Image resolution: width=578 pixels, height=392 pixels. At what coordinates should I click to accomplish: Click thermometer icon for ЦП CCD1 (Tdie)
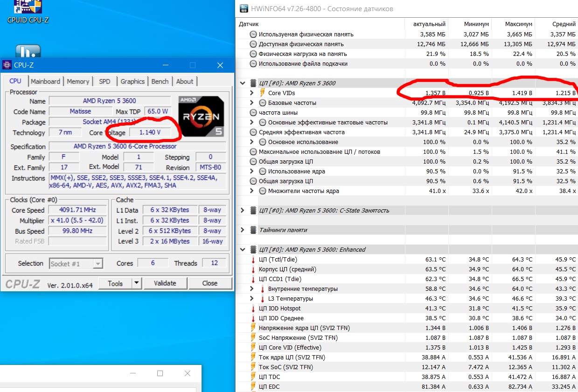(x=253, y=279)
